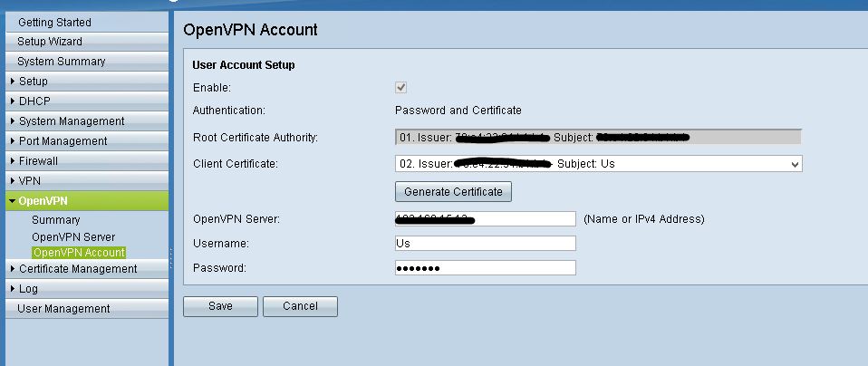
Task: Click the OpenVPN Server address field
Action: (486, 218)
